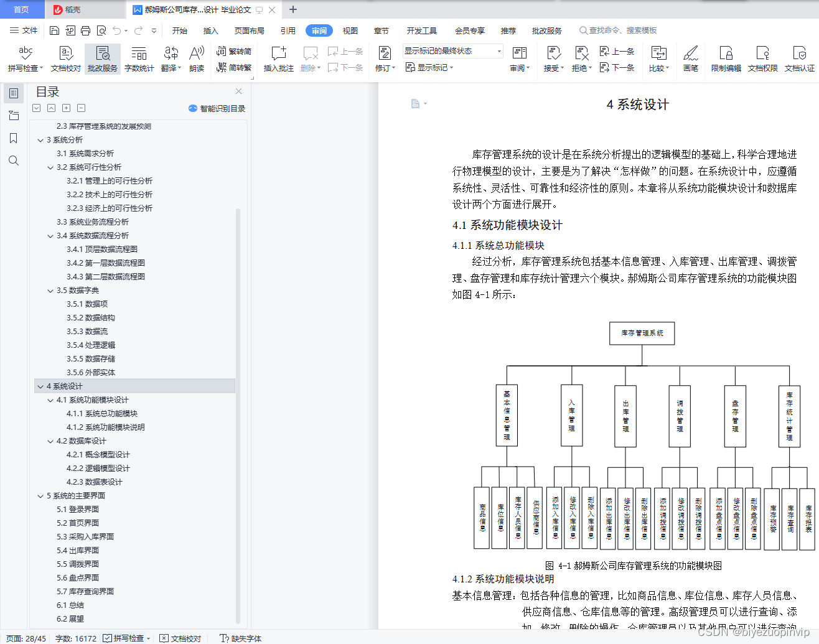
Task: Go to next revision (下一条)
Action: pyautogui.click(x=617, y=67)
